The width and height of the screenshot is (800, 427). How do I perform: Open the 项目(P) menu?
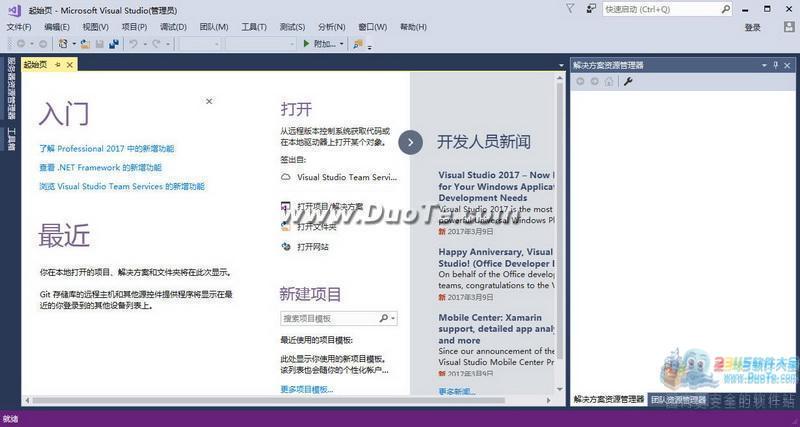coord(135,27)
